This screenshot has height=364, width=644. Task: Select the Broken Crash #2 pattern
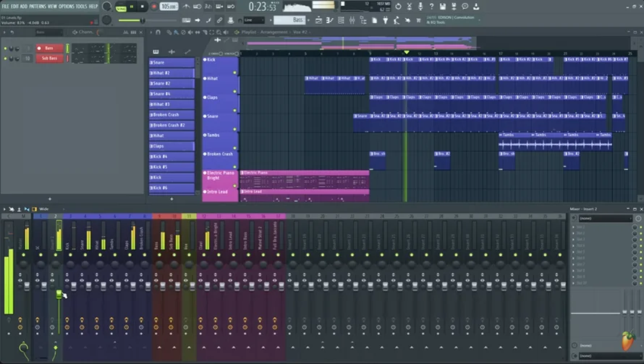(171, 125)
